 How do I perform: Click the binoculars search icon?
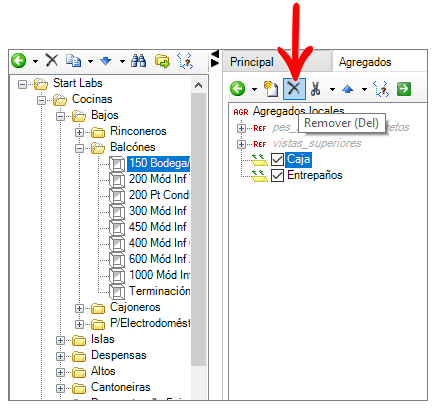coord(138,61)
